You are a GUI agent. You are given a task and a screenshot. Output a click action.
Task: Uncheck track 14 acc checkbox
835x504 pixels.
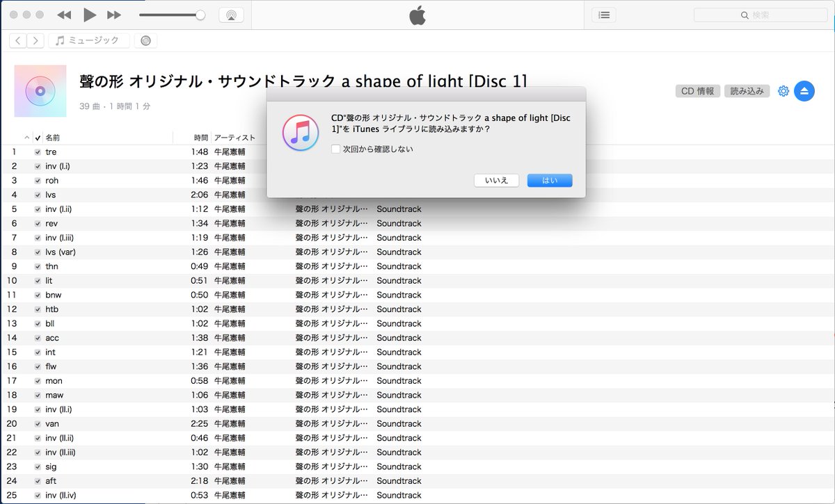click(38, 338)
